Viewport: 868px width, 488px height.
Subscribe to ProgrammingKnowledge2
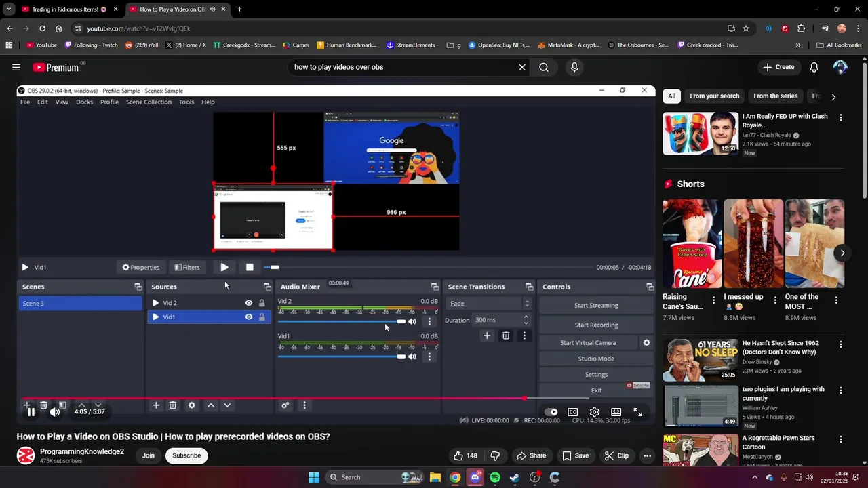click(186, 455)
